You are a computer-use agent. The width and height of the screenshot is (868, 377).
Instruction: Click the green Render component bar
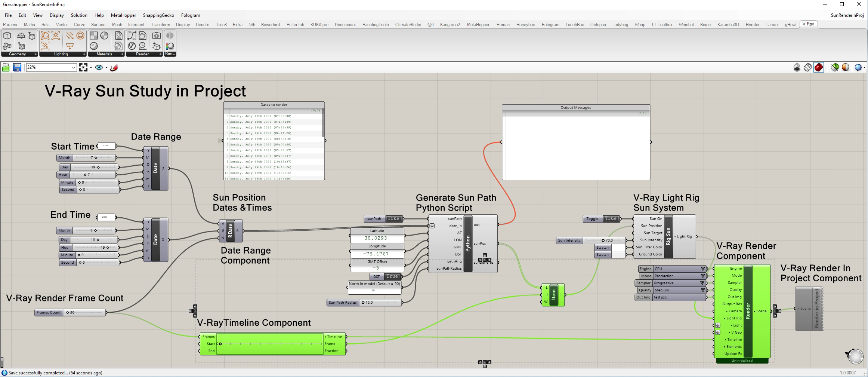pyautogui.click(x=748, y=311)
